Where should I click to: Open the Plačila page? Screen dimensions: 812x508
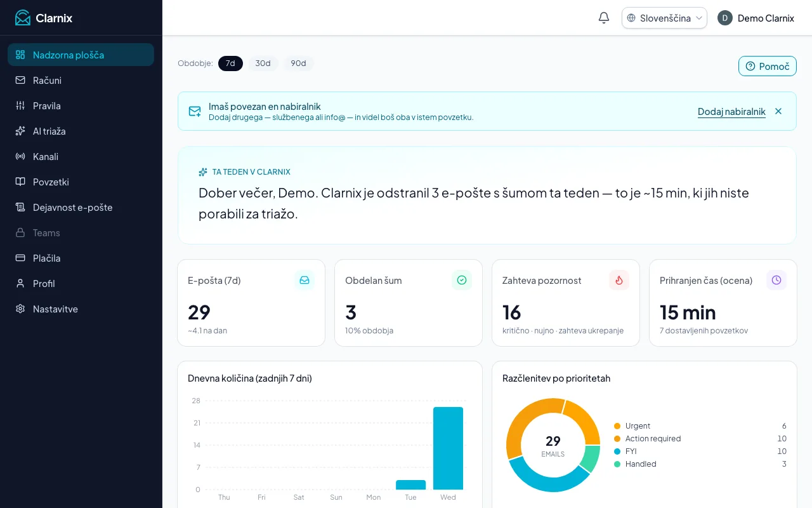(81, 258)
